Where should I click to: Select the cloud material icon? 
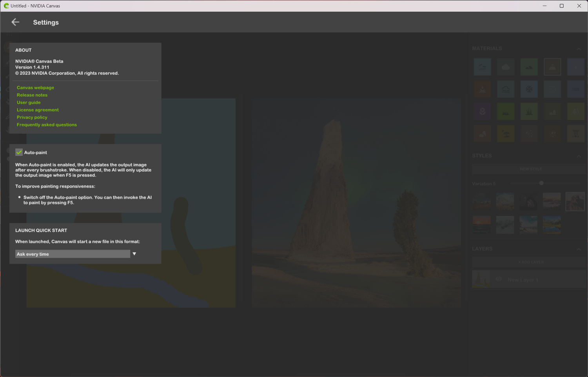506,67
